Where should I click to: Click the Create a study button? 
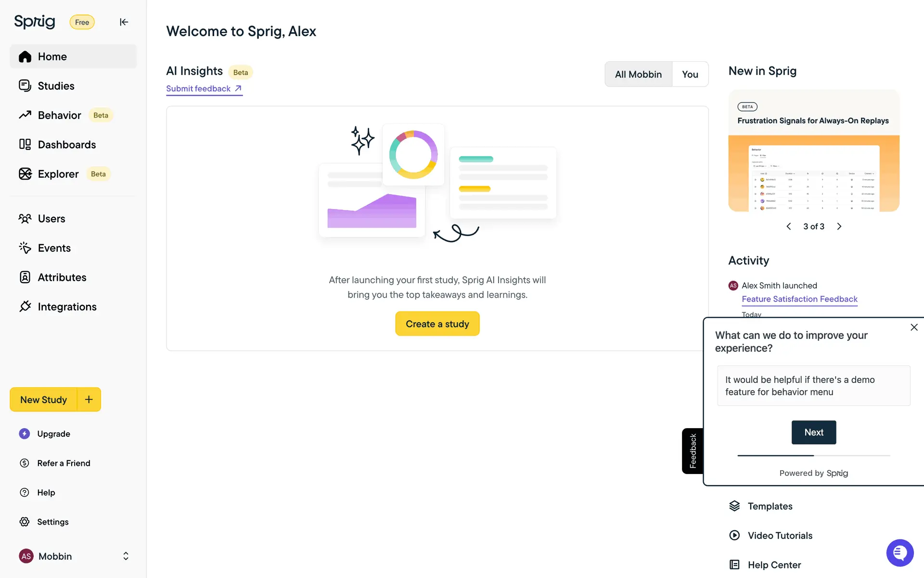click(x=437, y=324)
